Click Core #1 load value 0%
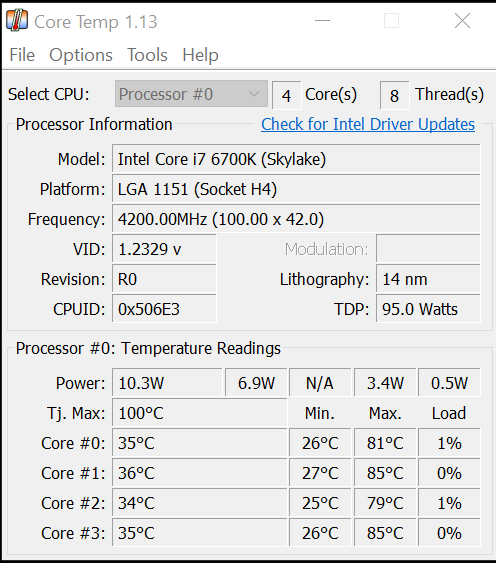The image size is (496, 563). [x=449, y=473]
